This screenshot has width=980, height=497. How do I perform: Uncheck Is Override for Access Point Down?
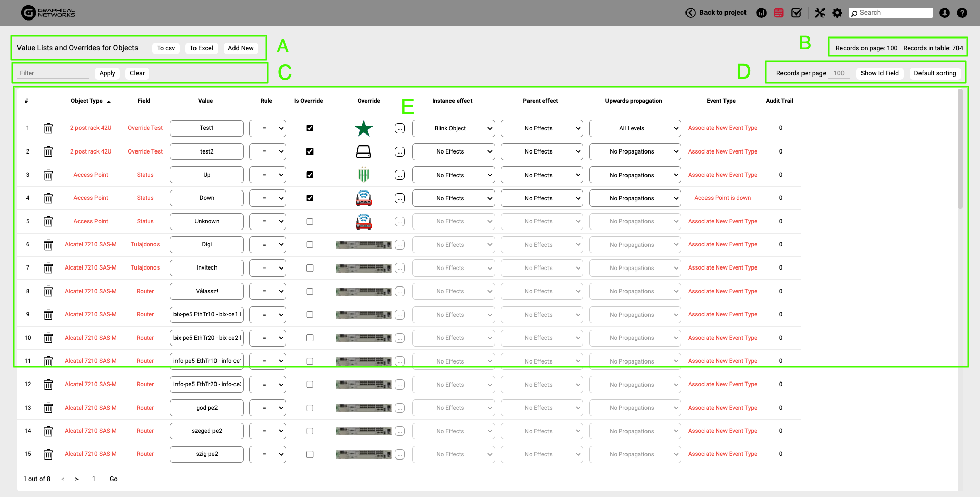point(310,198)
